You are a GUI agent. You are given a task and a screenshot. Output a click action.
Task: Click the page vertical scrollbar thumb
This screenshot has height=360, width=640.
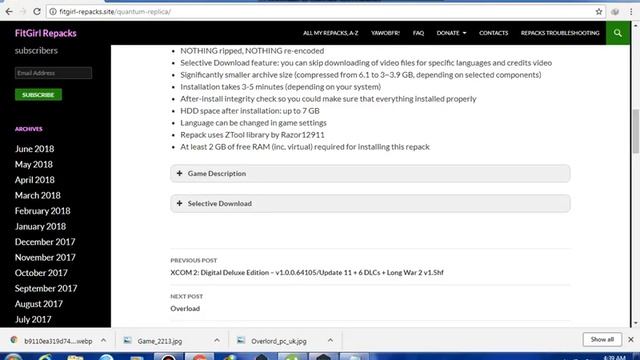pos(636,131)
